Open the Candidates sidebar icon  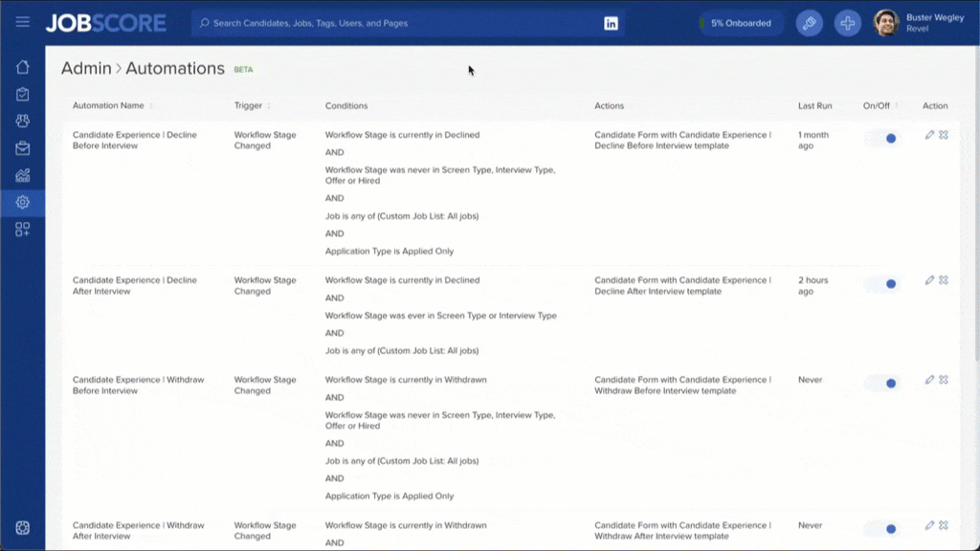[22, 121]
